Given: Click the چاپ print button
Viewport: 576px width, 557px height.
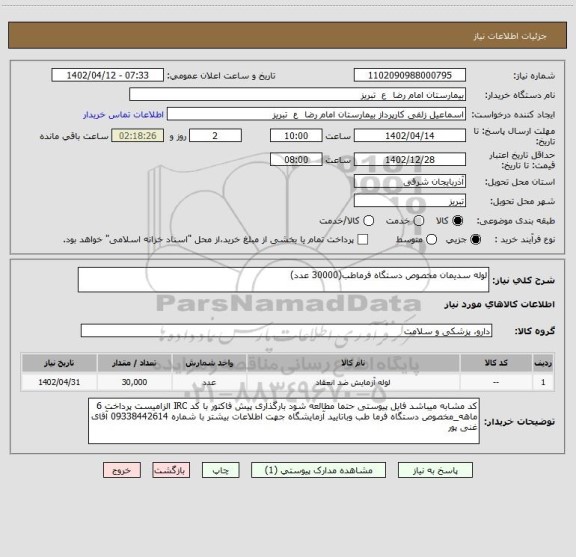Looking at the screenshot, I should click(x=221, y=470).
